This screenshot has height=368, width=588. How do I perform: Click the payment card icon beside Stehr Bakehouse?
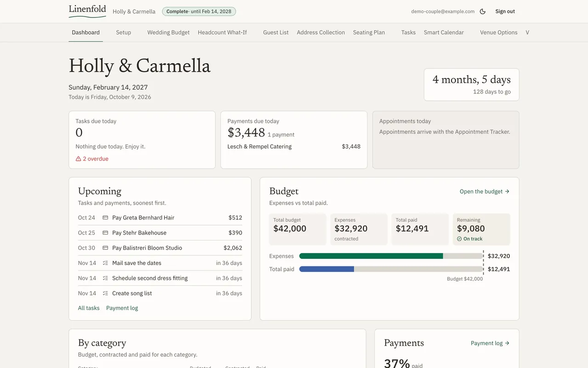tap(105, 233)
